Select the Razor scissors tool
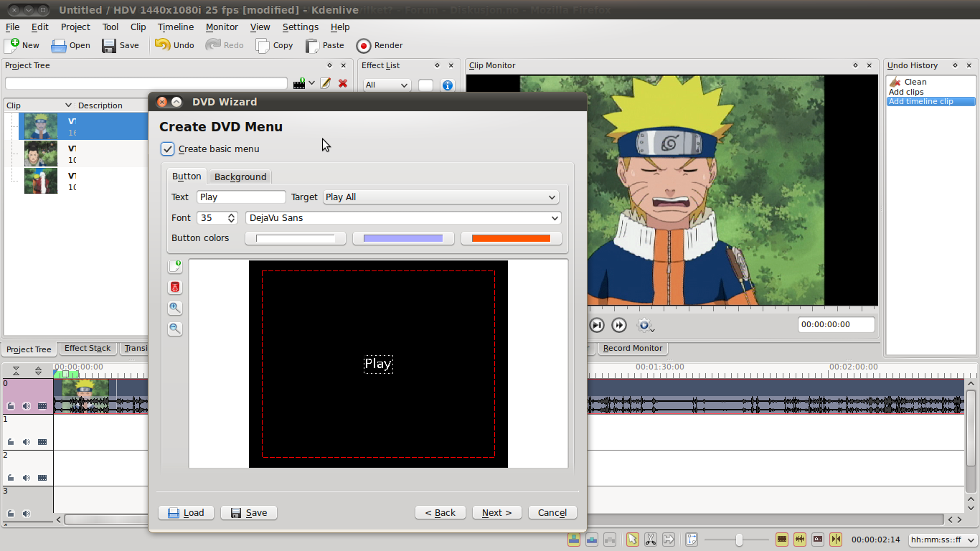Screen dimensions: 980x551 point(651,540)
